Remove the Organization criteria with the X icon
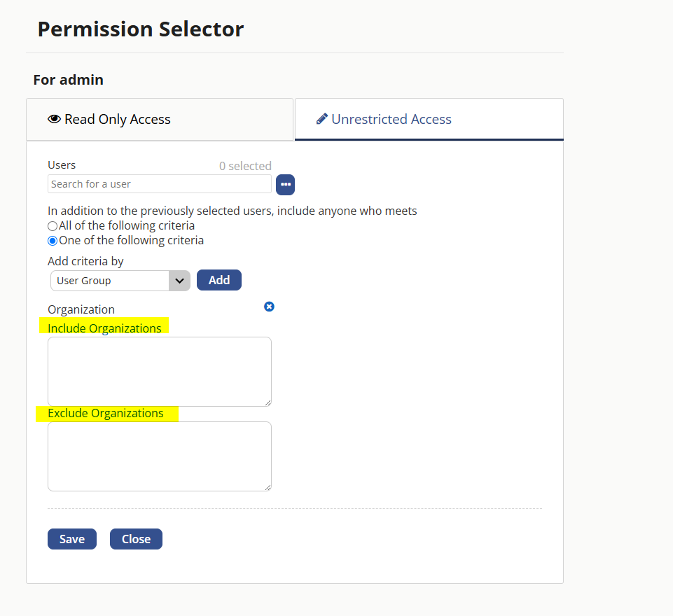 click(x=269, y=307)
